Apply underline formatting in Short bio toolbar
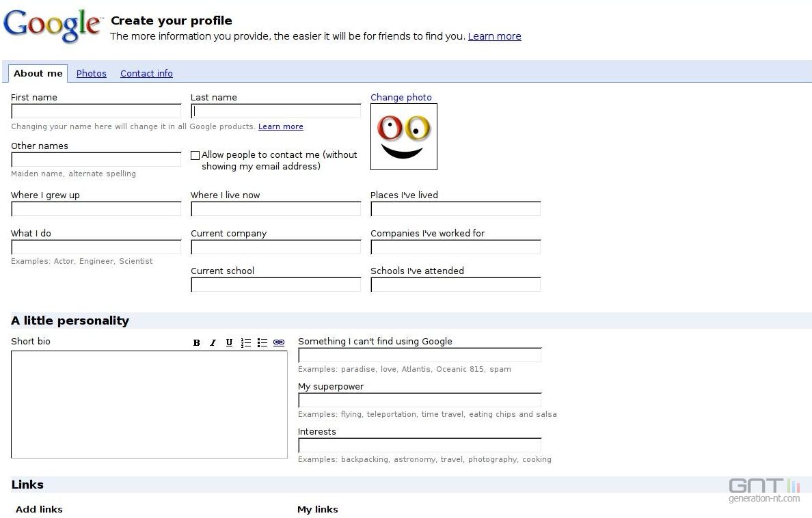The image size is (812, 518). 230,343
